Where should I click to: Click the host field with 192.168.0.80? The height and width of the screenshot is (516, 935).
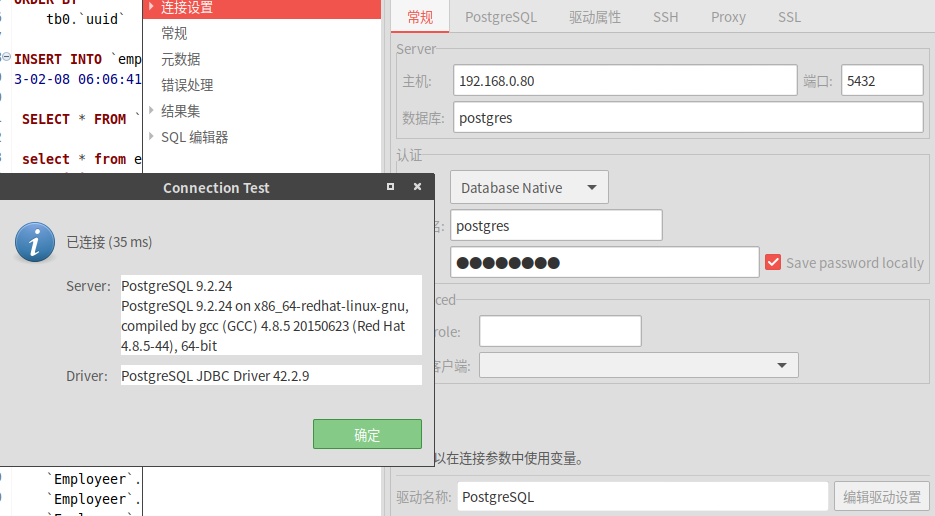tap(625, 81)
